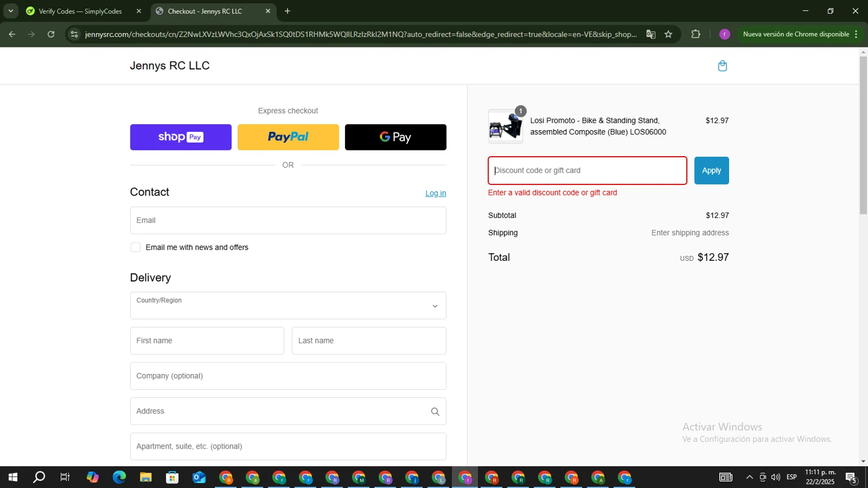The height and width of the screenshot is (488, 868).
Task: Reload the checkout page
Action: [51, 34]
